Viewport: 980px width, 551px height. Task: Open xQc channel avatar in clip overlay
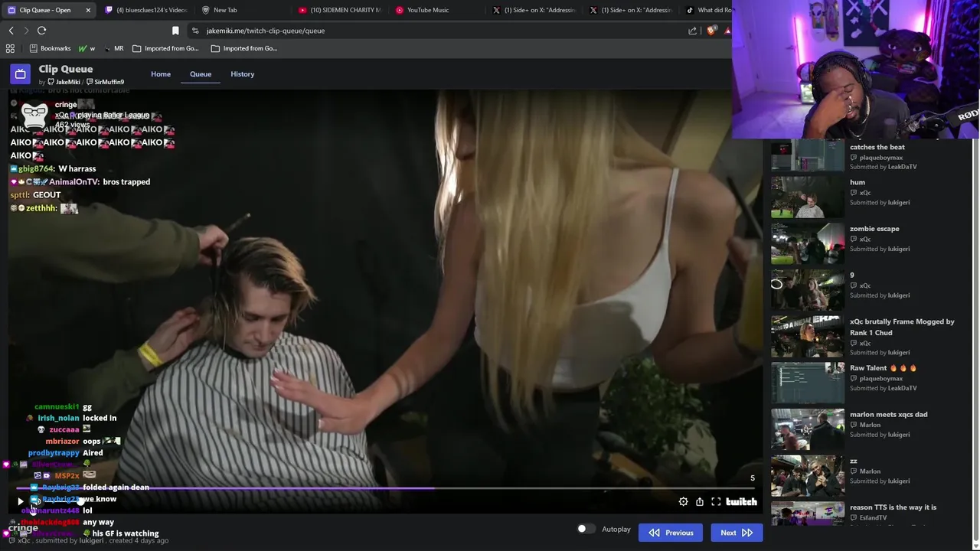click(35, 116)
